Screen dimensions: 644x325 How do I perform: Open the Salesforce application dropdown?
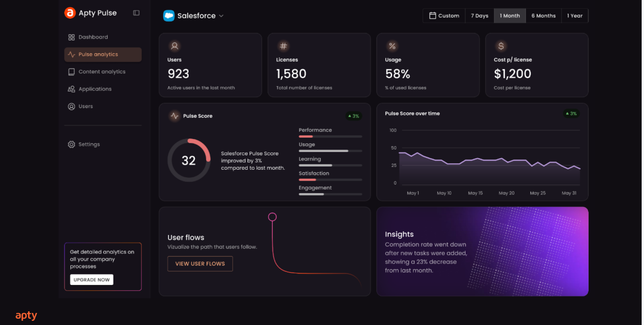click(x=193, y=16)
